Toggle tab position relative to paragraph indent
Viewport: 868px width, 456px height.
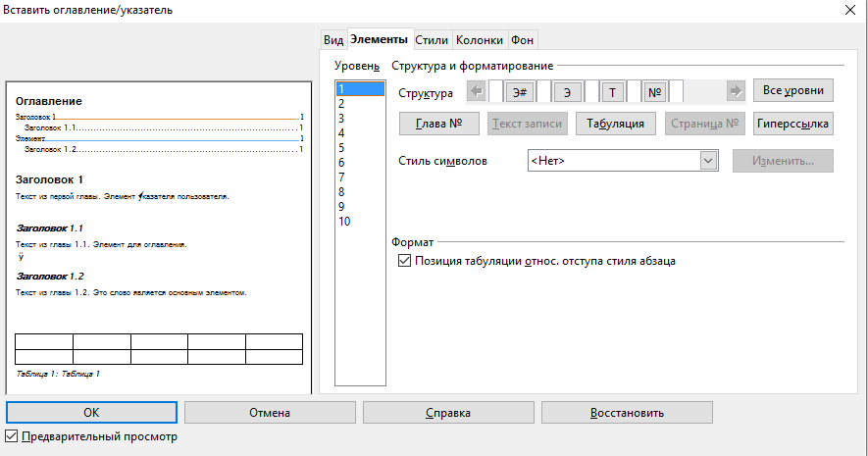click(405, 262)
